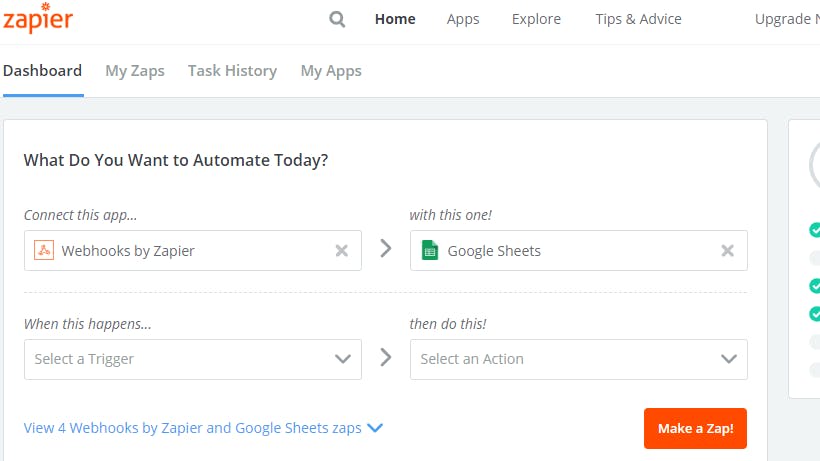Switch to the My Zaps tab

tap(135, 71)
